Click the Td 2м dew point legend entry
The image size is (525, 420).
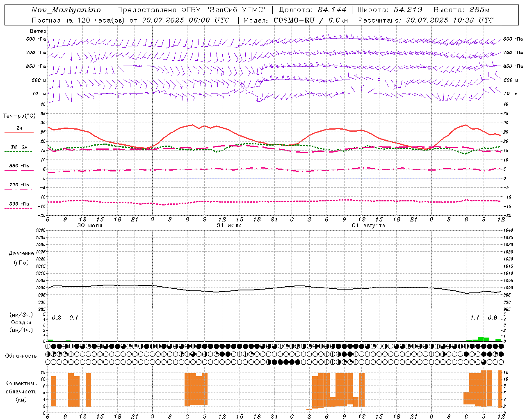pyautogui.click(x=19, y=147)
